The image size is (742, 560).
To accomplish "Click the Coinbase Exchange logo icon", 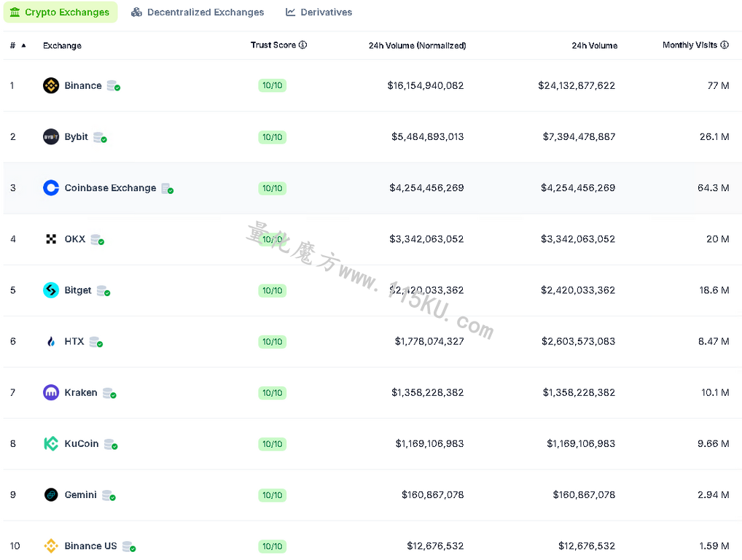I will (x=51, y=188).
